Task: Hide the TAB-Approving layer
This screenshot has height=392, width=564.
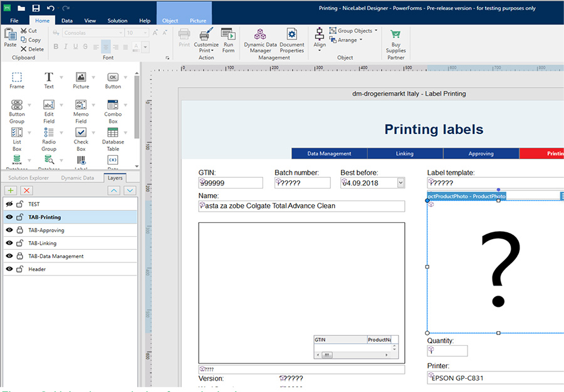Action: pos(9,230)
